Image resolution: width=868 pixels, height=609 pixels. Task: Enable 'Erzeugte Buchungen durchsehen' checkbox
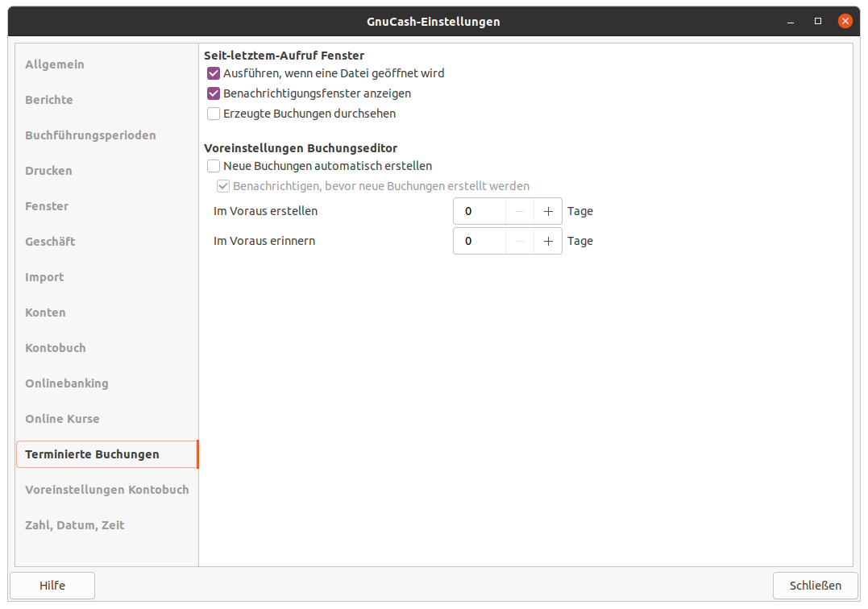click(214, 114)
